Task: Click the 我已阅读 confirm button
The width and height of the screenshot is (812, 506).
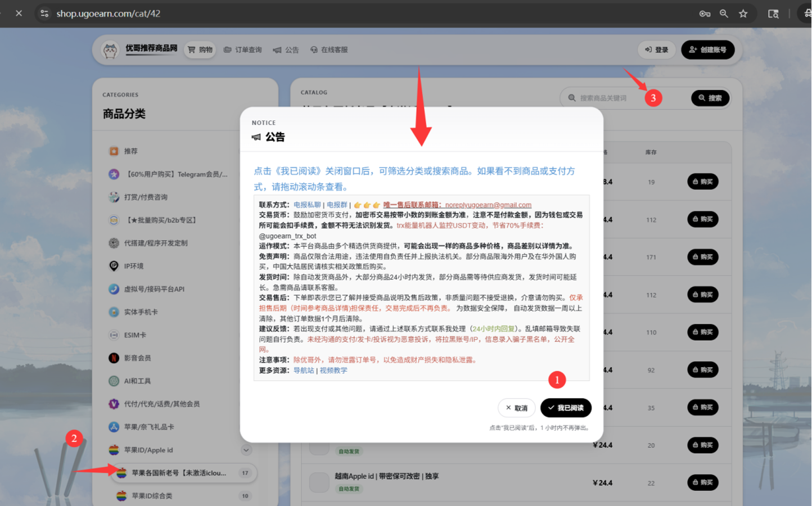Action: 566,408
